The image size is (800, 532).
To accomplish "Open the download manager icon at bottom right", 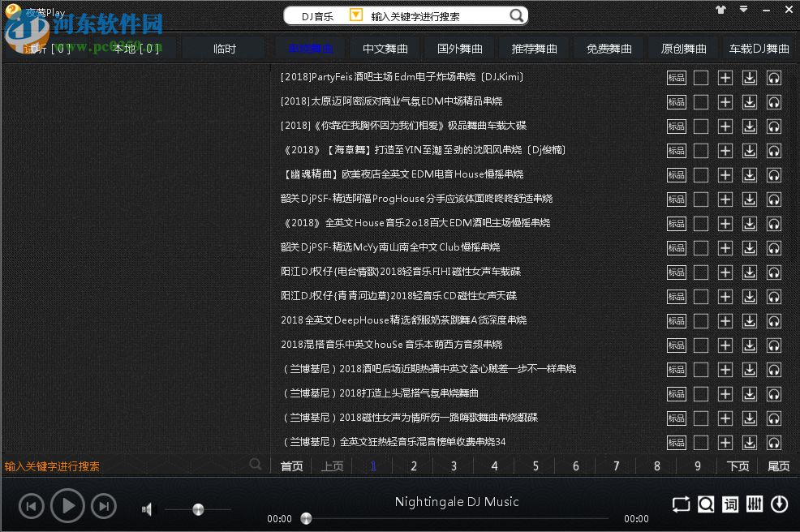I will [x=778, y=504].
